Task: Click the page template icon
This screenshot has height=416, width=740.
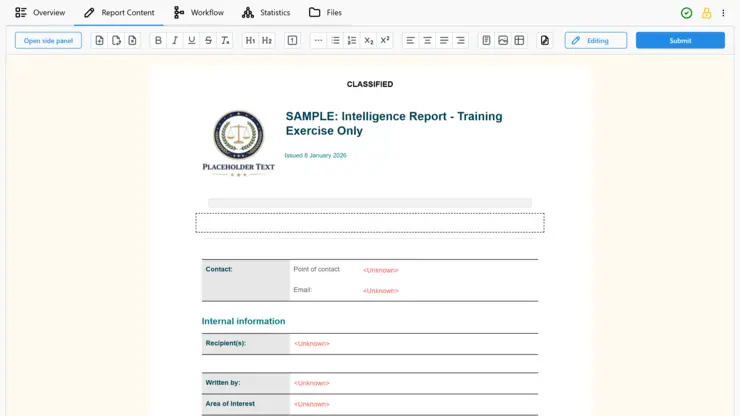Action: 486,41
